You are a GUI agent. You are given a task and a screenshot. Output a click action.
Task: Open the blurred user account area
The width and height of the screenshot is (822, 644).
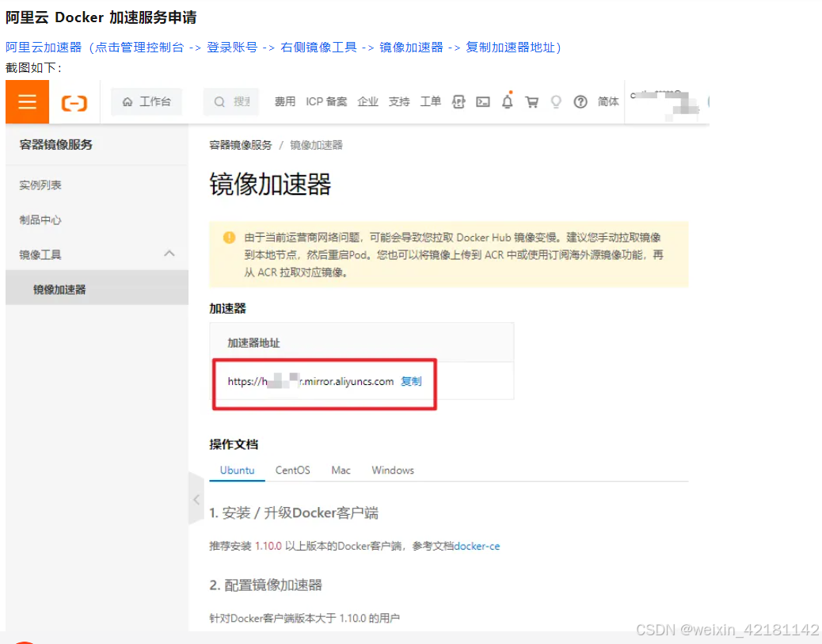pyautogui.click(x=664, y=103)
